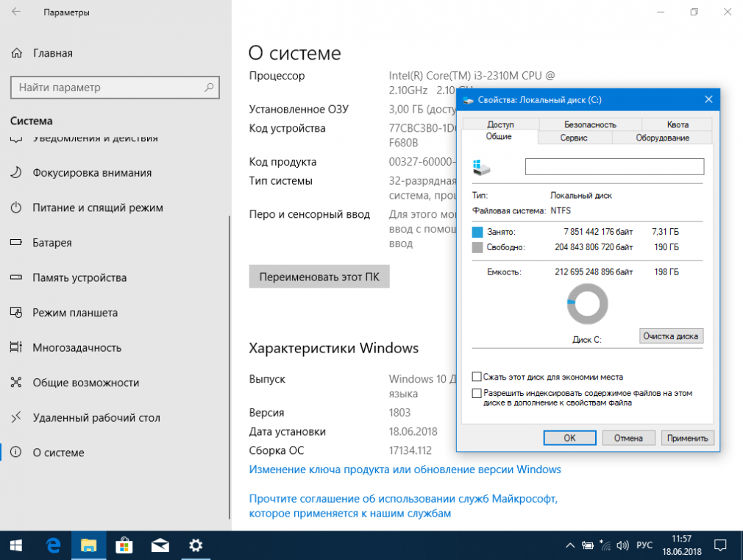Click Очистка диска button
The height and width of the screenshot is (560, 743).
pyautogui.click(x=671, y=336)
